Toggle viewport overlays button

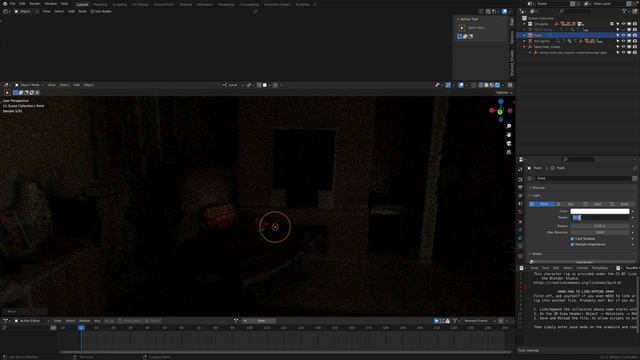coord(461,85)
